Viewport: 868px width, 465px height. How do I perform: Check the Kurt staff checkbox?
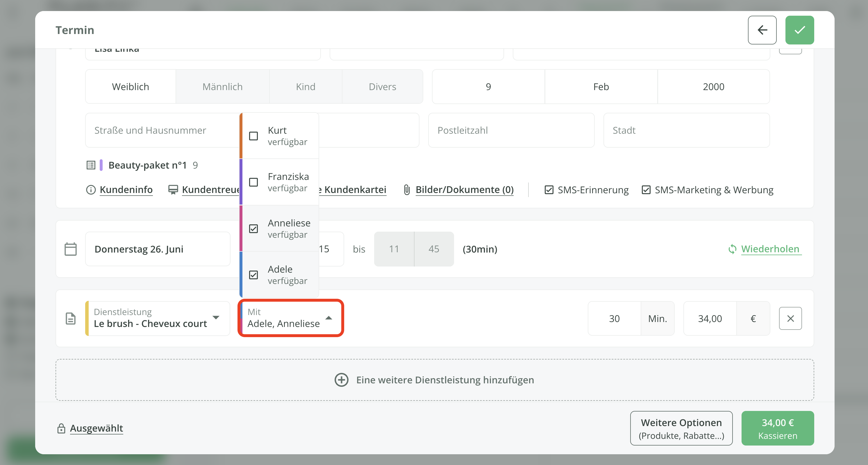[253, 136]
